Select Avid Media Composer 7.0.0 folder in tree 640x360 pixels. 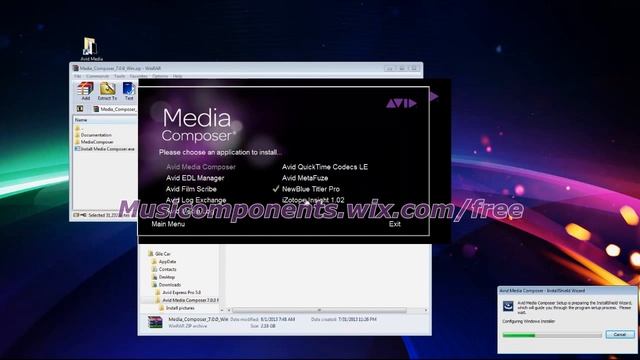coord(187,300)
